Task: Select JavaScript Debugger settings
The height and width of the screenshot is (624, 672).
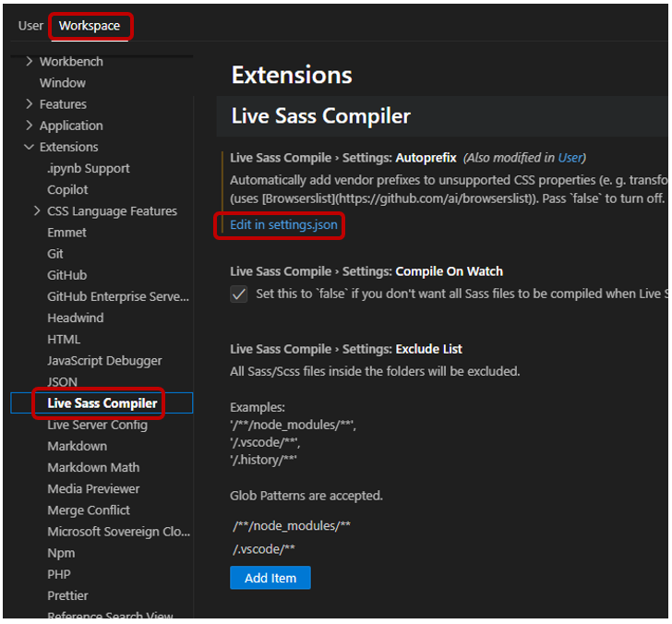Action: click(x=104, y=361)
